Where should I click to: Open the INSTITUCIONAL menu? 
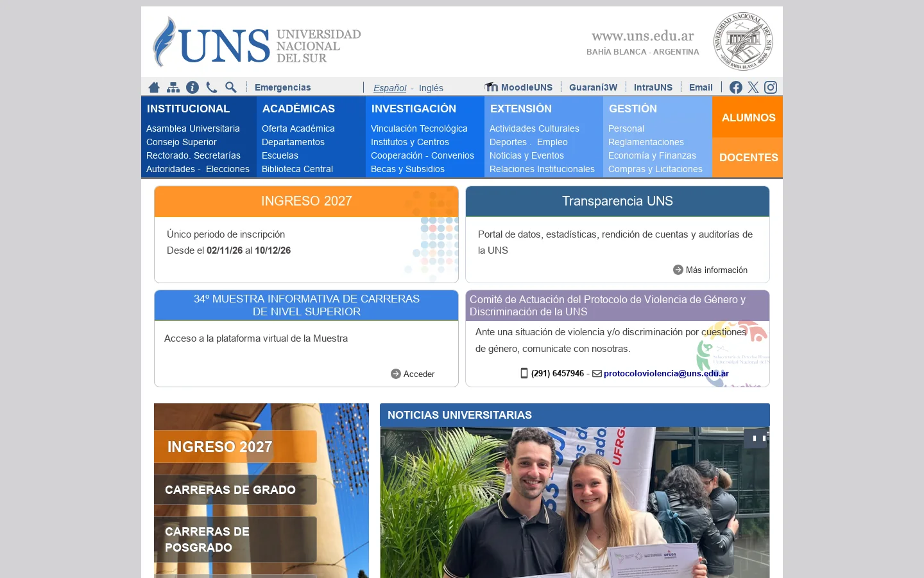point(188,109)
